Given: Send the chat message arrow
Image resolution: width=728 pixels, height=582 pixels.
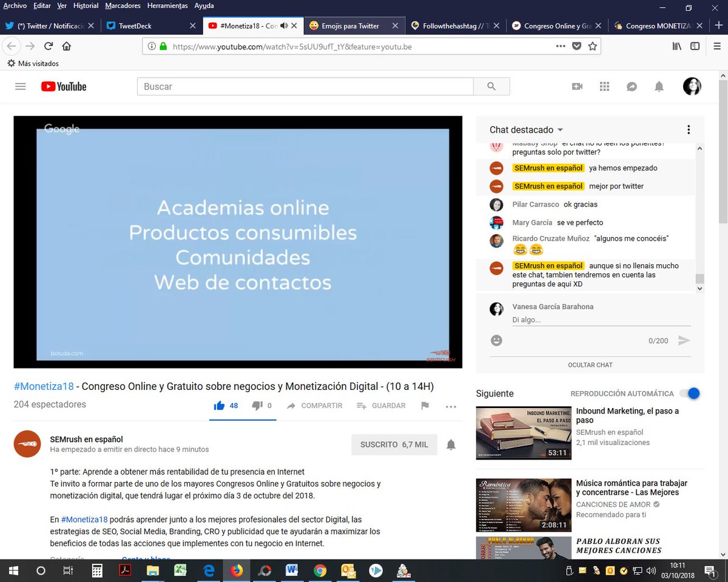Looking at the screenshot, I should [684, 341].
